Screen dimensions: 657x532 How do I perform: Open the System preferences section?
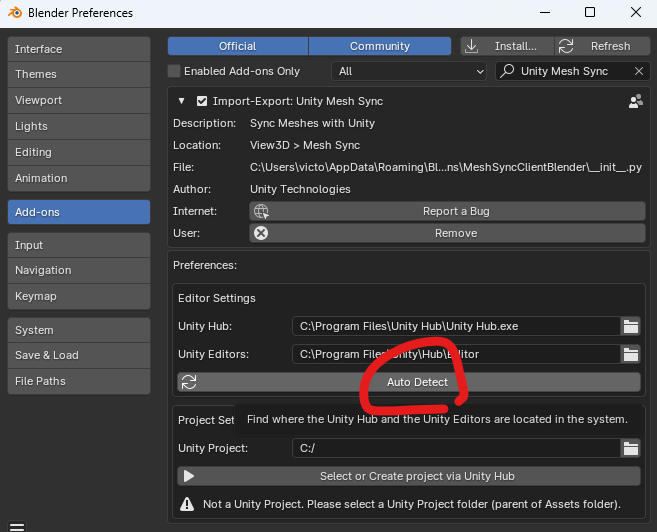point(79,330)
